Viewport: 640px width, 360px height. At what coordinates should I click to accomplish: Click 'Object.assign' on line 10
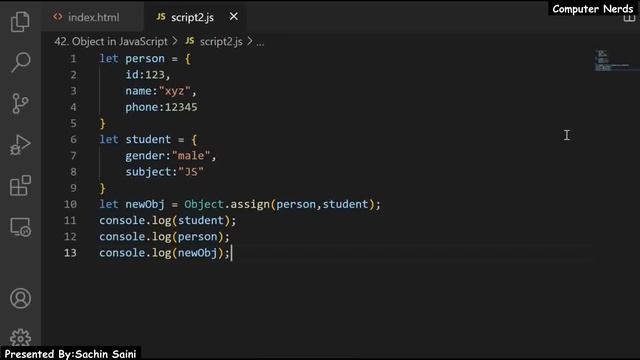[227, 204]
